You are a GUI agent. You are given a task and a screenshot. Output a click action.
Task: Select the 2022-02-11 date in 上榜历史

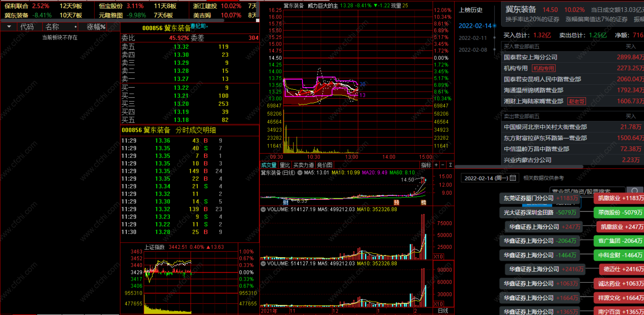tap(473, 38)
